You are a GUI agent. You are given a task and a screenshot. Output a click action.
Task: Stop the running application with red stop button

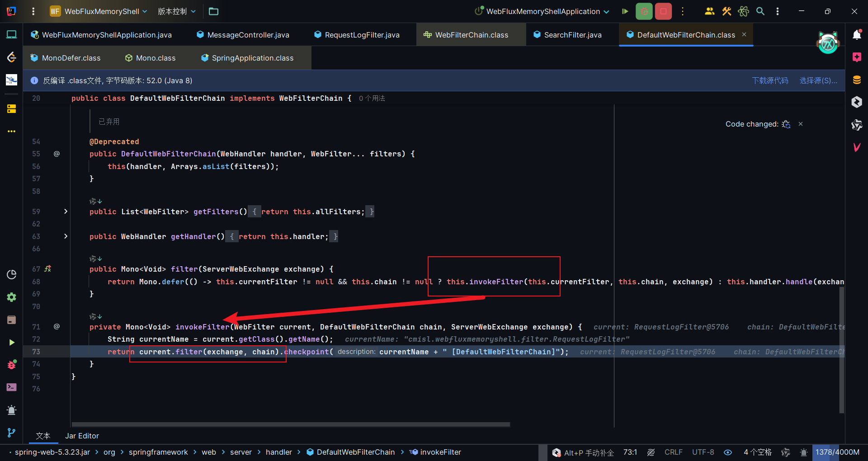pos(663,11)
